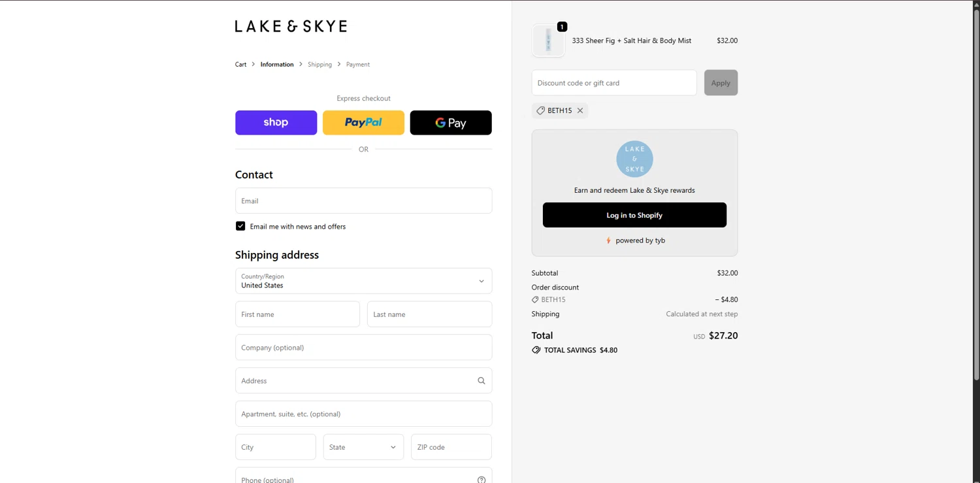Focus the Address field
This screenshot has width=980, height=483.
coord(363,380)
